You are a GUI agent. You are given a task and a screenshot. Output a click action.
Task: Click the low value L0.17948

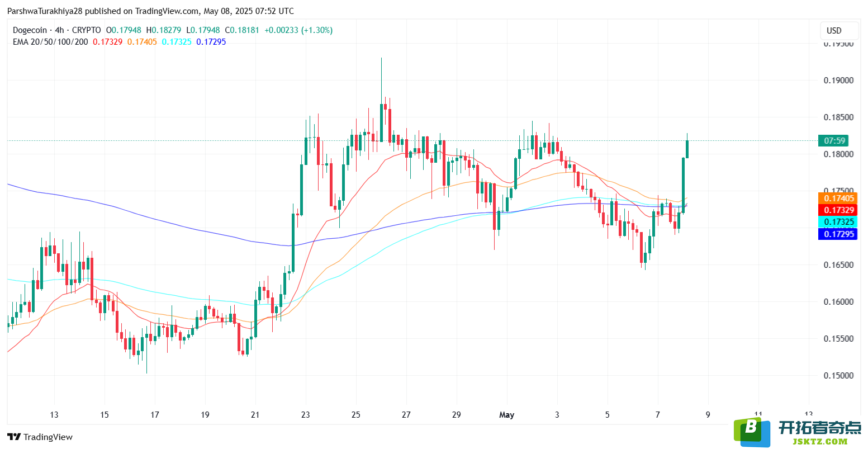[x=203, y=30]
